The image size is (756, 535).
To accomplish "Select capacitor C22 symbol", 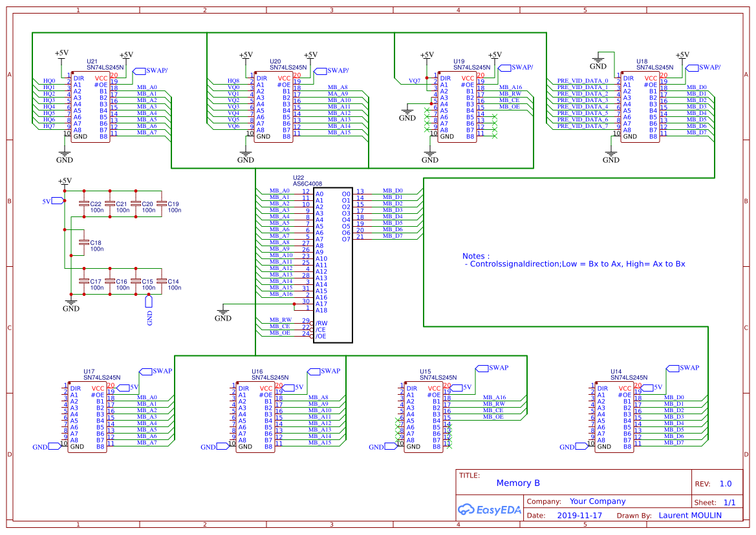I will tap(83, 204).
